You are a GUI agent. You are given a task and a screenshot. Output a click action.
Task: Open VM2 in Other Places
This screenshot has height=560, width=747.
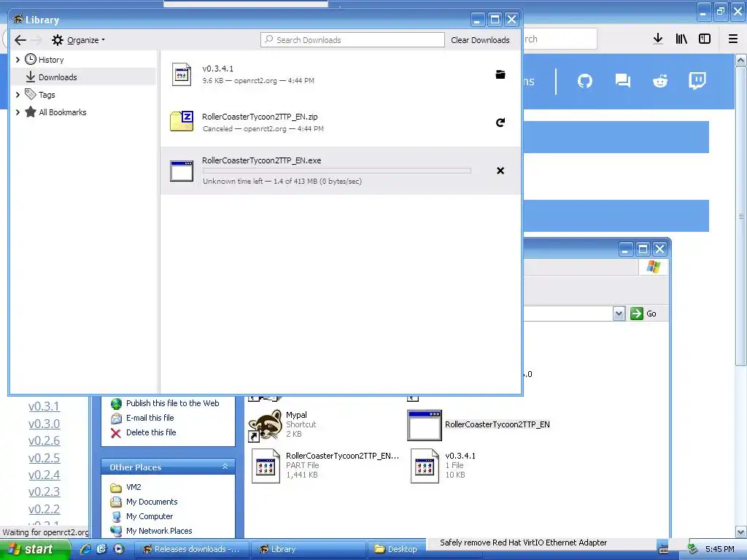point(133,487)
